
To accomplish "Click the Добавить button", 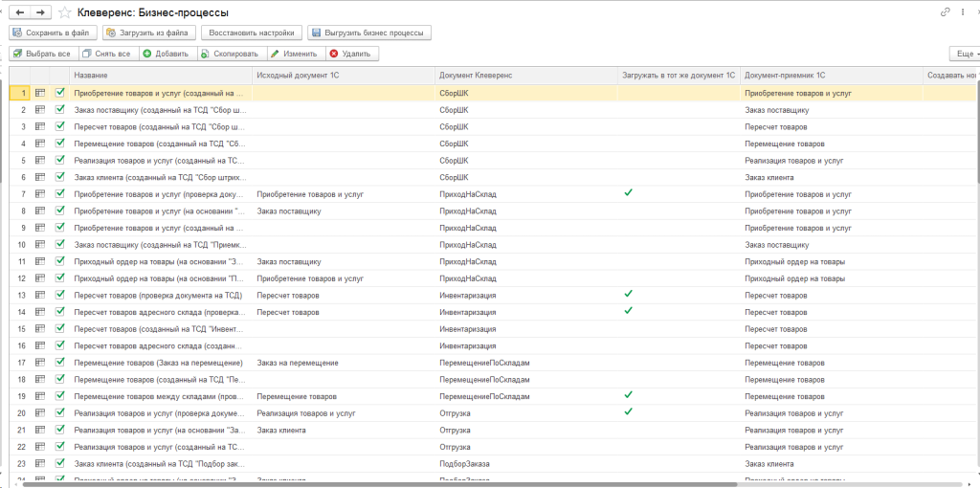I will click(x=167, y=54).
